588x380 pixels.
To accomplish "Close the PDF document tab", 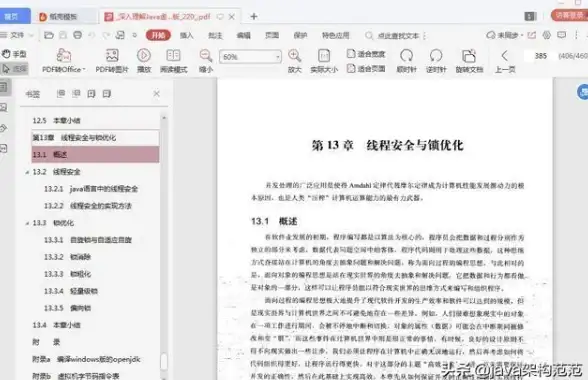I will click(x=232, y=17).
